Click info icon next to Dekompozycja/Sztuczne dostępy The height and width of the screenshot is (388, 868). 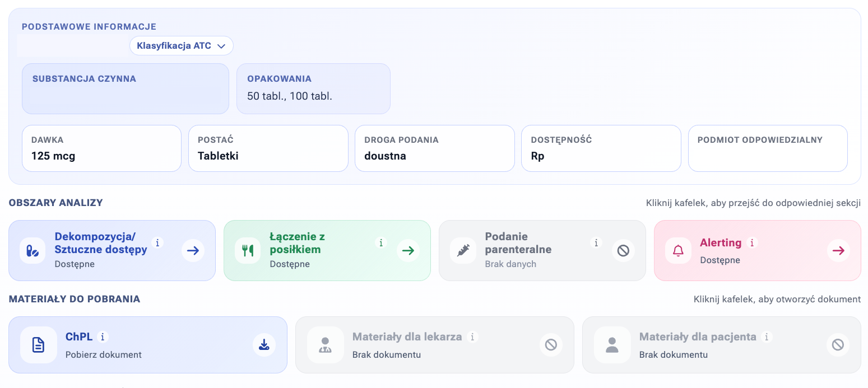click(x=157, y=242)
